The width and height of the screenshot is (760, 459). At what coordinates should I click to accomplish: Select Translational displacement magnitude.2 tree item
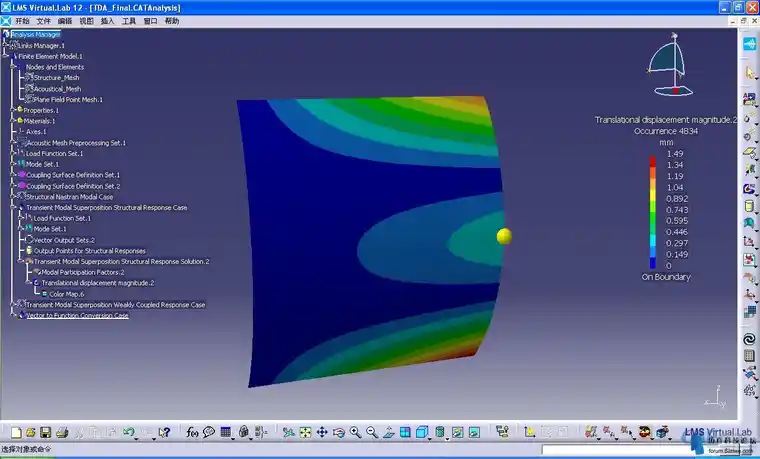coord(97,283)
